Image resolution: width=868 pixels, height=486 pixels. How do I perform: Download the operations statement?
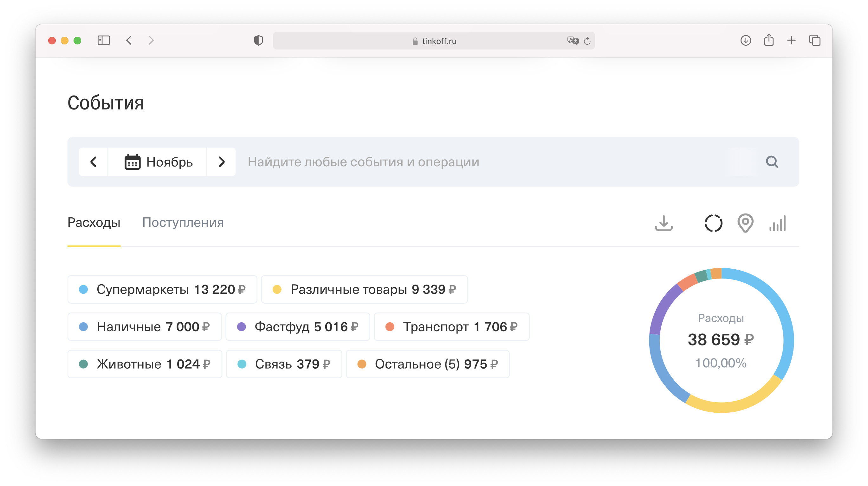pyautogui.click(x=664, y=223)
